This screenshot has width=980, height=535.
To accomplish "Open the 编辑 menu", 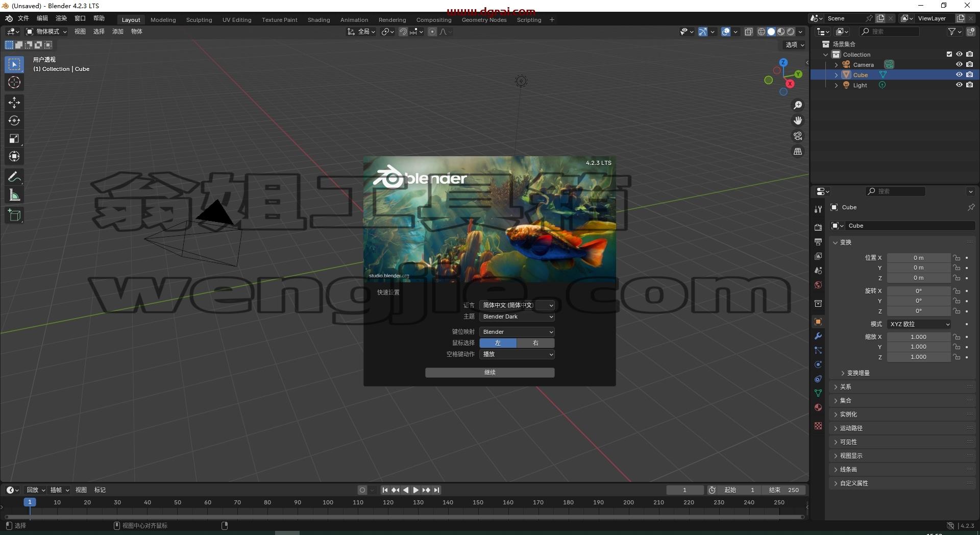I will [42, 18].
